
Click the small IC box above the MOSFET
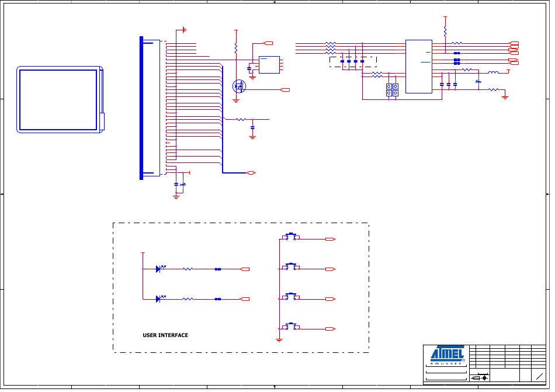point(269,65)
